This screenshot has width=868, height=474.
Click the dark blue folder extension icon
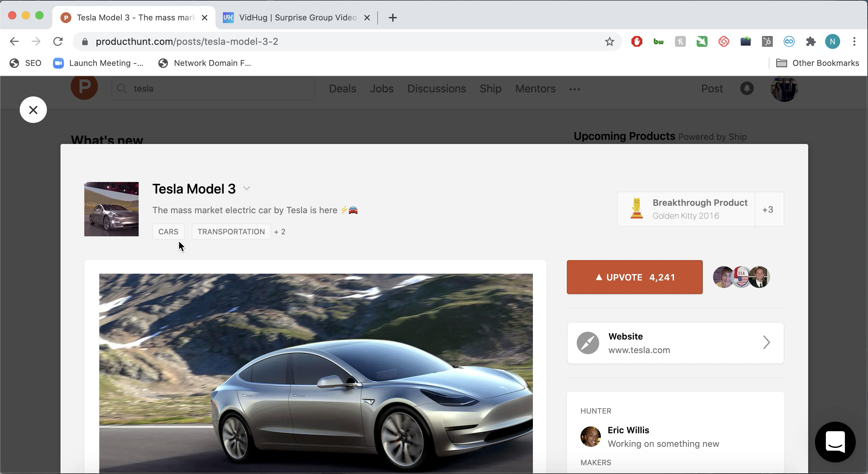click(x=745, y=41)
